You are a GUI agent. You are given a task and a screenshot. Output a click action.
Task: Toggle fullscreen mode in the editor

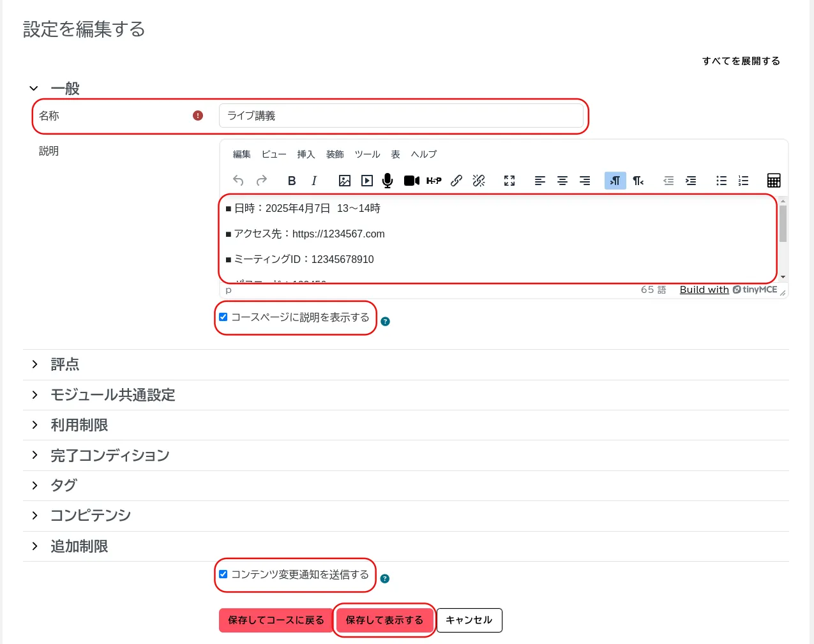pos(509,181)
